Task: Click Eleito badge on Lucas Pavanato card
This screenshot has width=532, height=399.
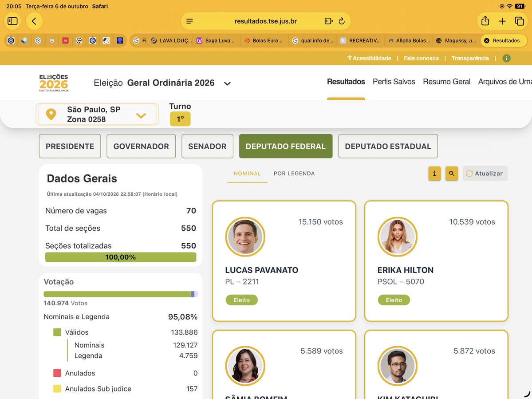Action: click(241, 300)
